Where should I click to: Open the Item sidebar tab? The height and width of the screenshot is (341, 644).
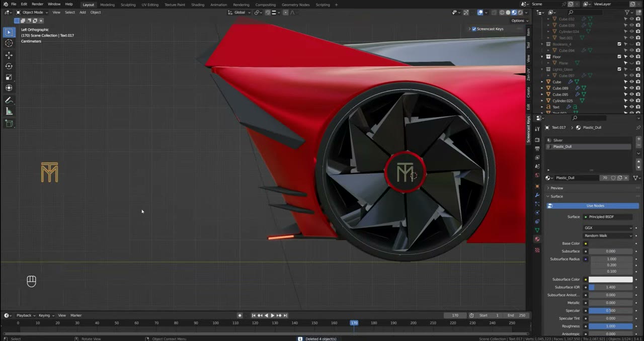point(528,32)
